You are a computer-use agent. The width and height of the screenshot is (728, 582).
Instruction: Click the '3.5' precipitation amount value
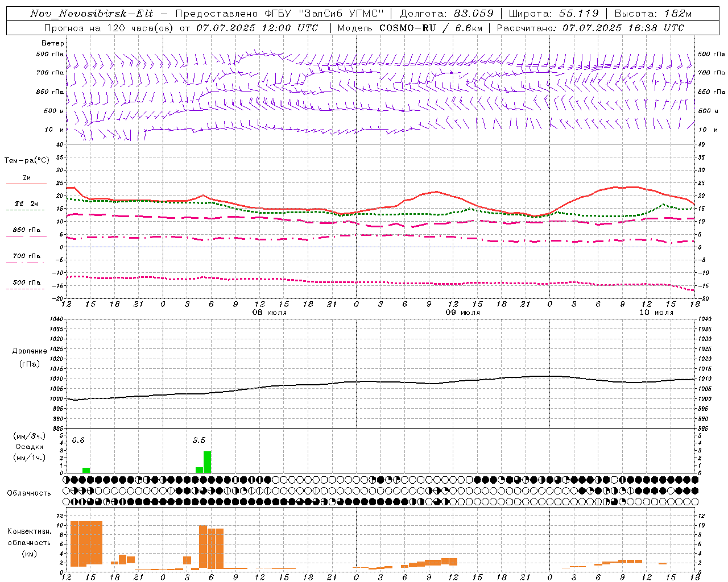tap(199, 440)
